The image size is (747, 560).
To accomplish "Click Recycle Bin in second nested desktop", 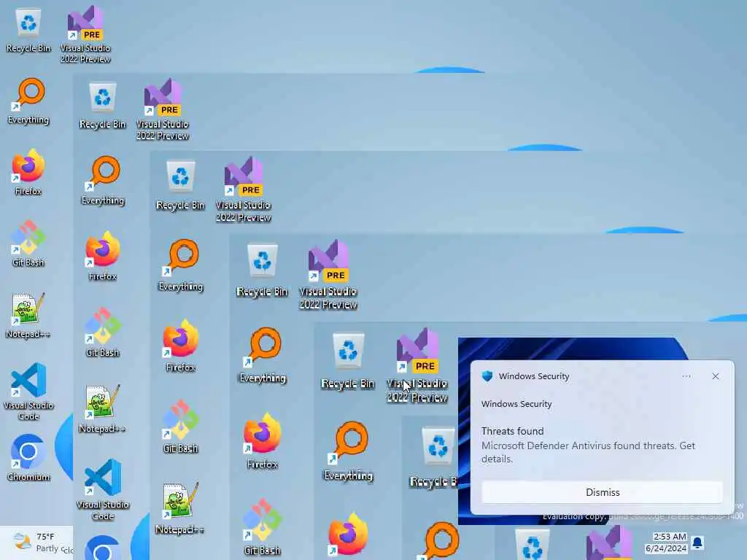I will pos(102,106).
